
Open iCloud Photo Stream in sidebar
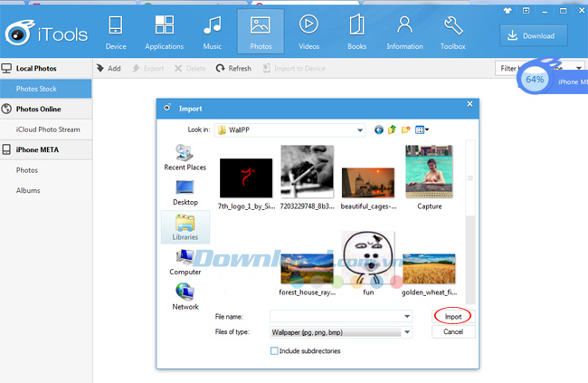(x=49, y=129)
